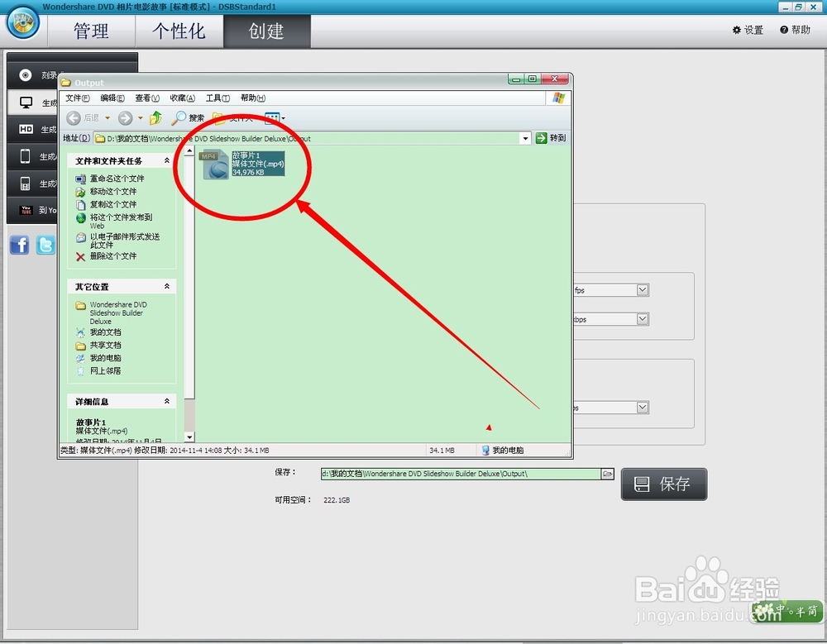The image size is (827, 644).
Task: Share via Facebook icon
Action: [x=20, y=245]
